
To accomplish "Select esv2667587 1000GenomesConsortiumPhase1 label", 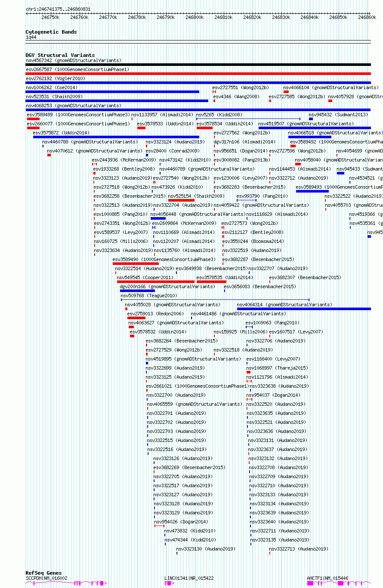I will tap(77, 69).
